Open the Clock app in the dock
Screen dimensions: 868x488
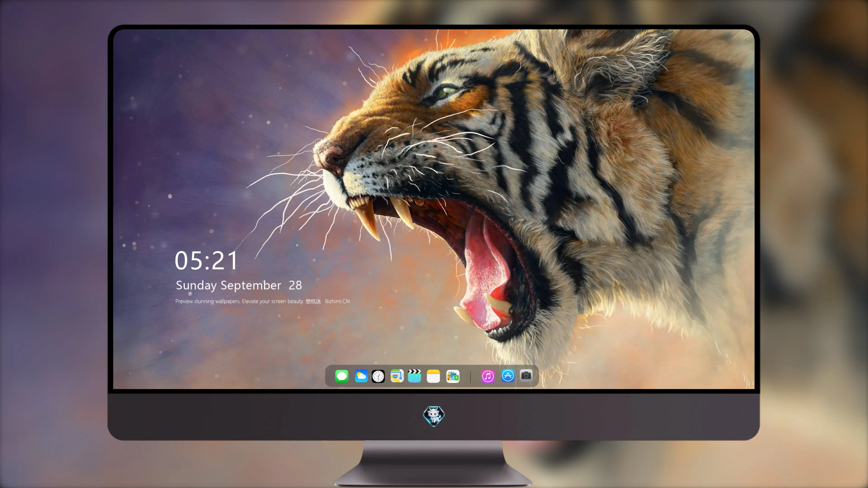pyautogui.click(x=378, y=376)
